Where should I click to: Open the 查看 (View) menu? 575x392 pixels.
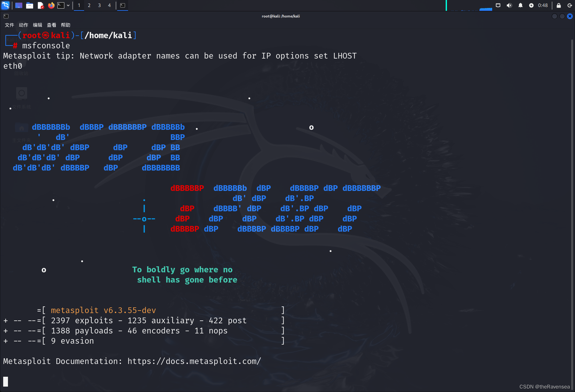point(51,25)
